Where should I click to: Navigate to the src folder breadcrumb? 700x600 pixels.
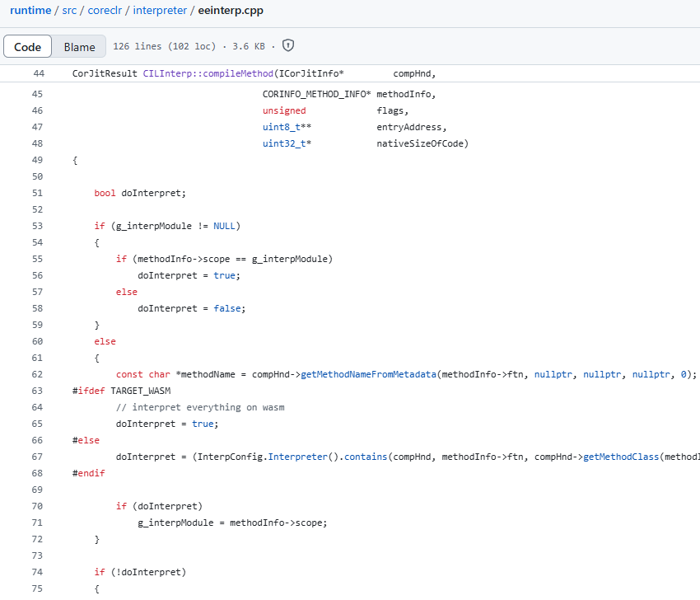70,11
